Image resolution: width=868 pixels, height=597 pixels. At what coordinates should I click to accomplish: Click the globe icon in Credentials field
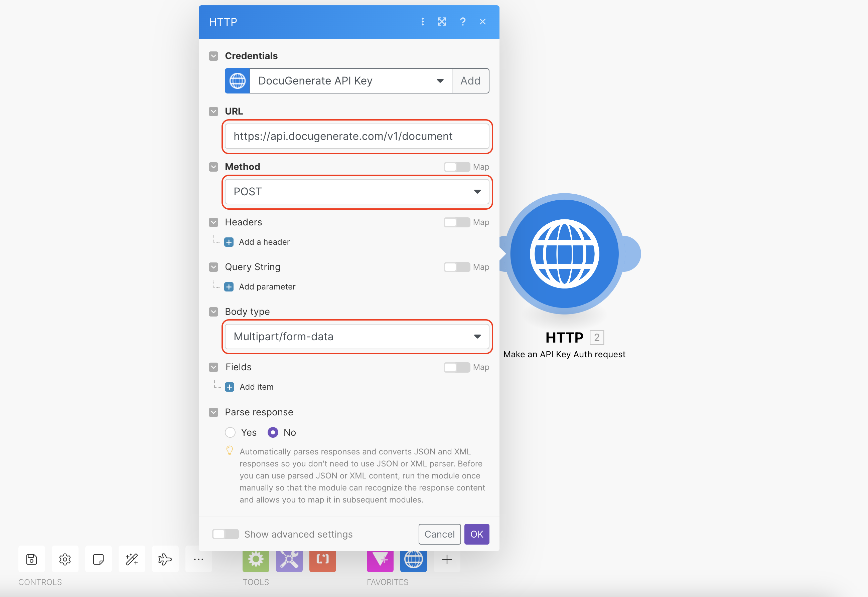coord(237,81)
